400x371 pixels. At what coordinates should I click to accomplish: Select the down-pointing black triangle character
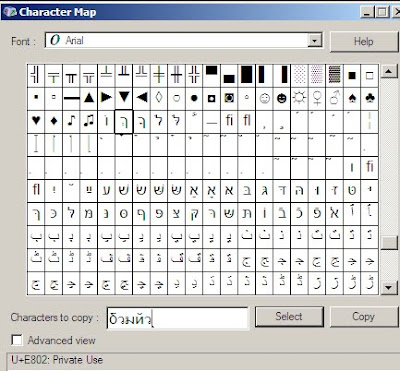click(x=124, y=98)
